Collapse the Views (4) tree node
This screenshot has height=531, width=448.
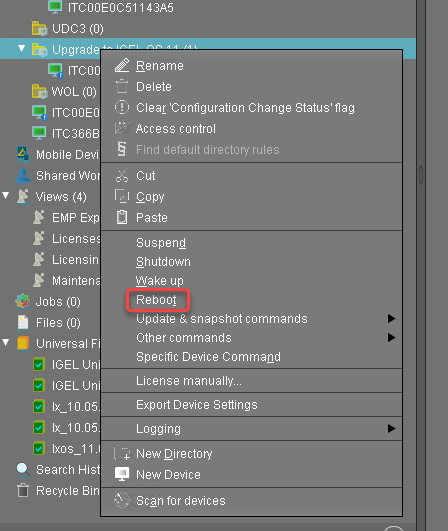[6, 195]
